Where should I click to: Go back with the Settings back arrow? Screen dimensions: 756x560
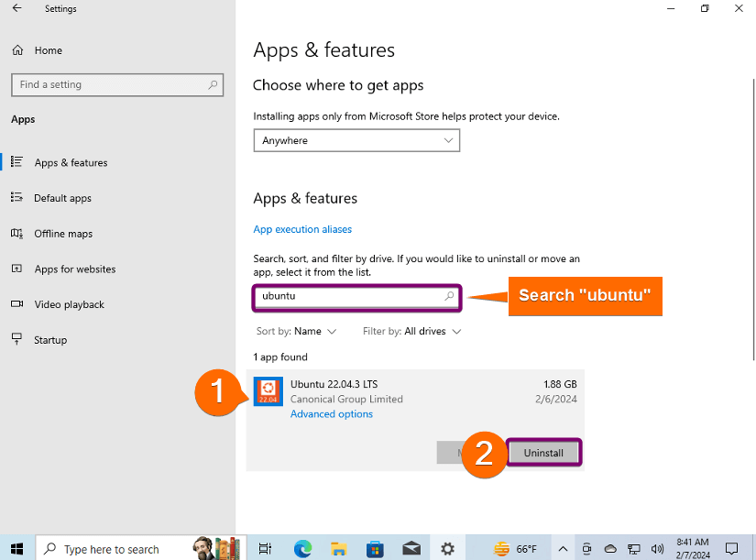coord(16,8)
